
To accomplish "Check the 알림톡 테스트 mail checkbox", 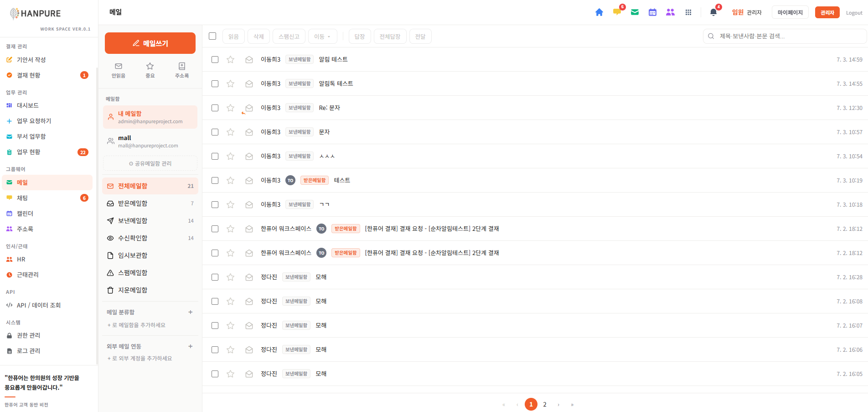I will point(215,83).
